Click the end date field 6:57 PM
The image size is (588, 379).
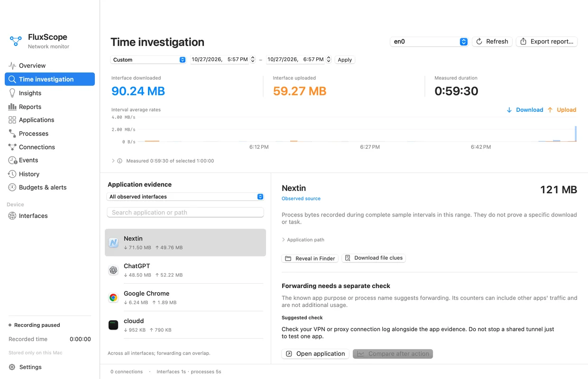296,60
